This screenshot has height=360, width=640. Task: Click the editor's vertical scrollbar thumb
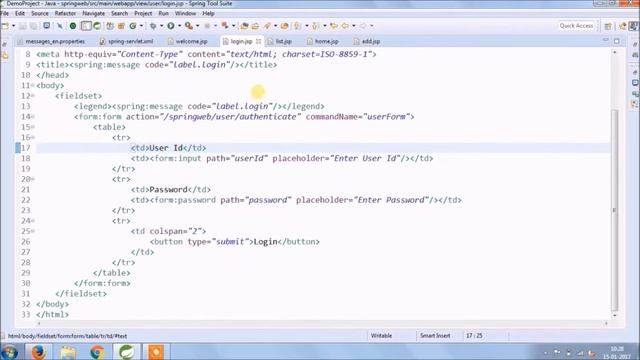[x=615, y=209]
